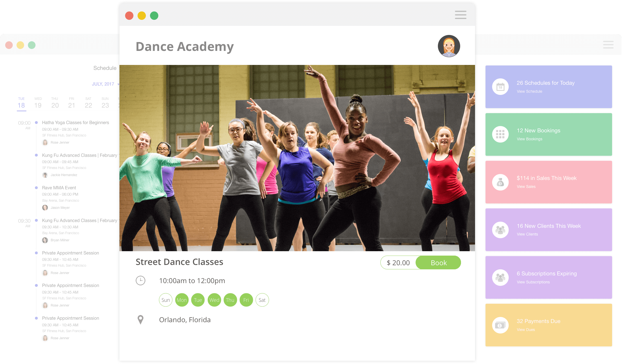The height and width of the screenshot is (364, 622).
Task: Click the green Book button
Action: [x=438, y=263]
